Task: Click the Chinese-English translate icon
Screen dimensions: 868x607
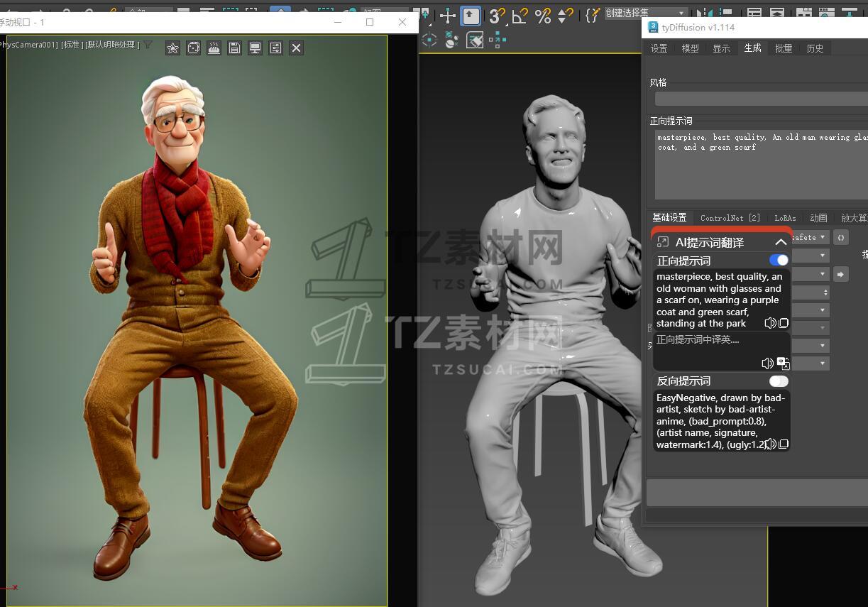Action: 783,363
